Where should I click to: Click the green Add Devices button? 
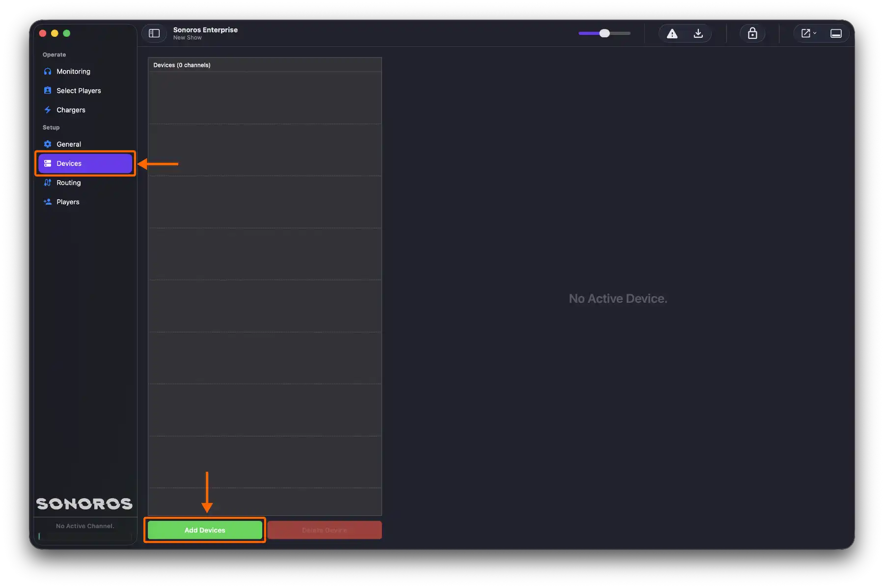(x=205, y=530)
